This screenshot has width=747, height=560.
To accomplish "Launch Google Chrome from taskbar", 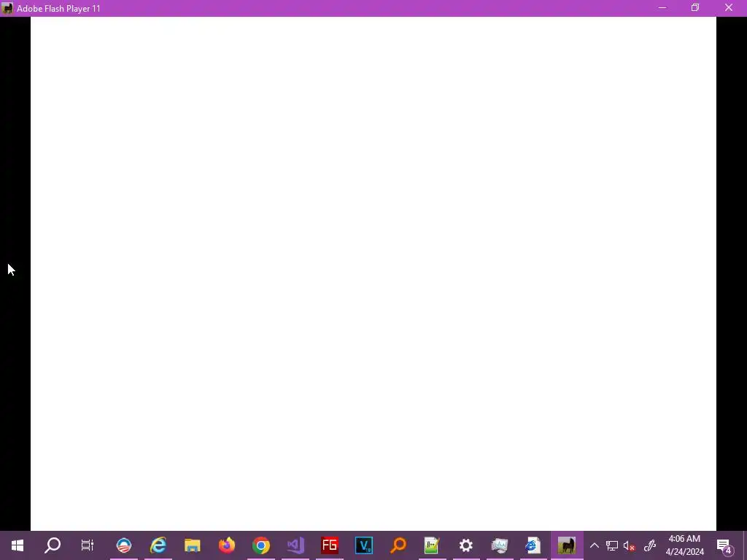I will pos(261,545).
